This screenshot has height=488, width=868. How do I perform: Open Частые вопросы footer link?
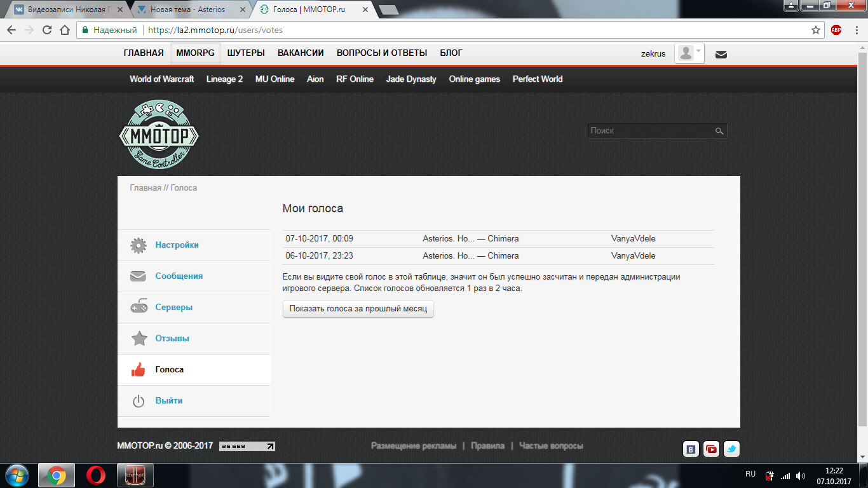point(551,446)
